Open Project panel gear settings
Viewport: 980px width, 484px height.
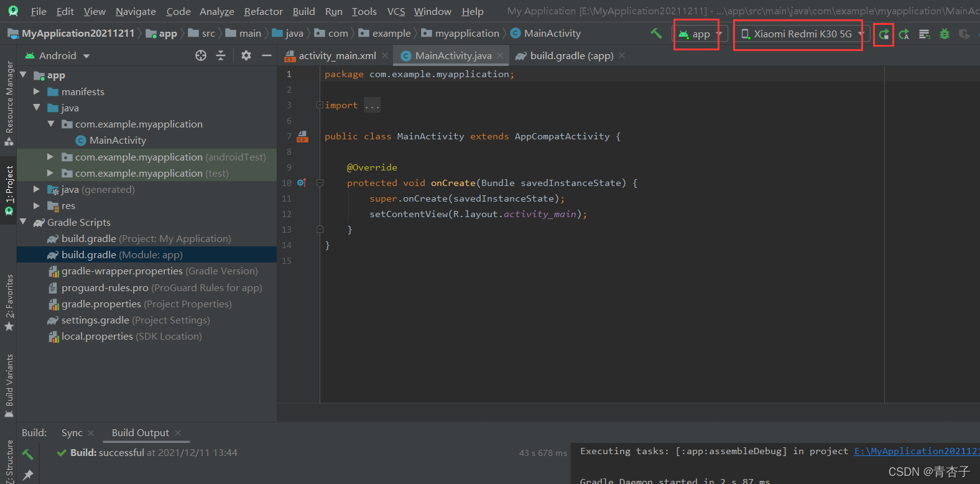click(x=246, y=55)
